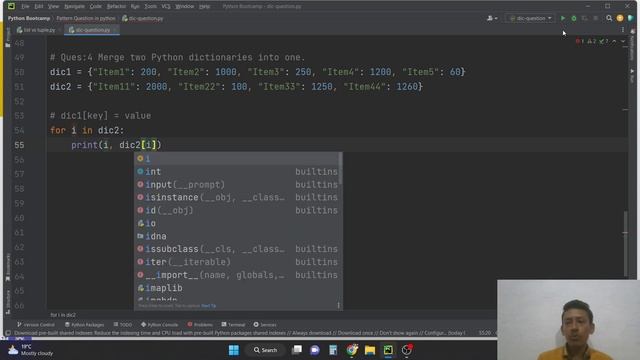Open the Python Console tool window
640x360 pixels.
point(160,324)
